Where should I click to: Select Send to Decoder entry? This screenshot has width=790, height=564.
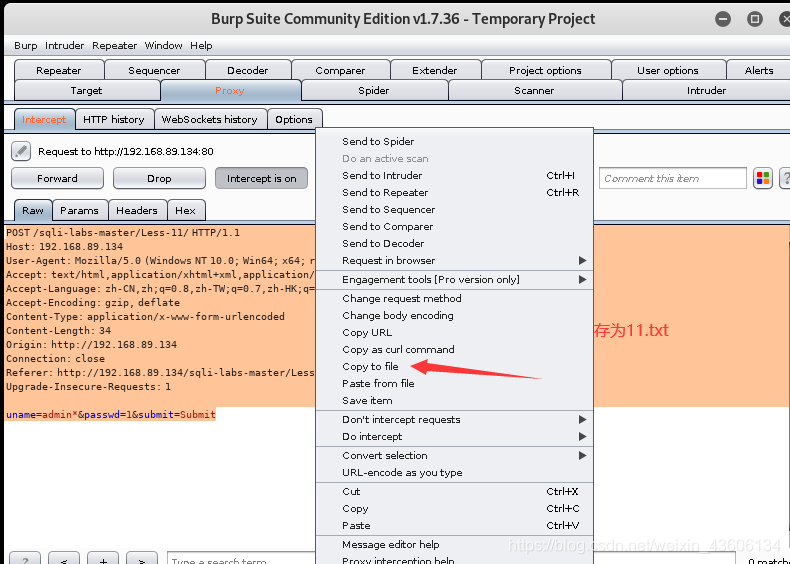[x=454, y=243]
